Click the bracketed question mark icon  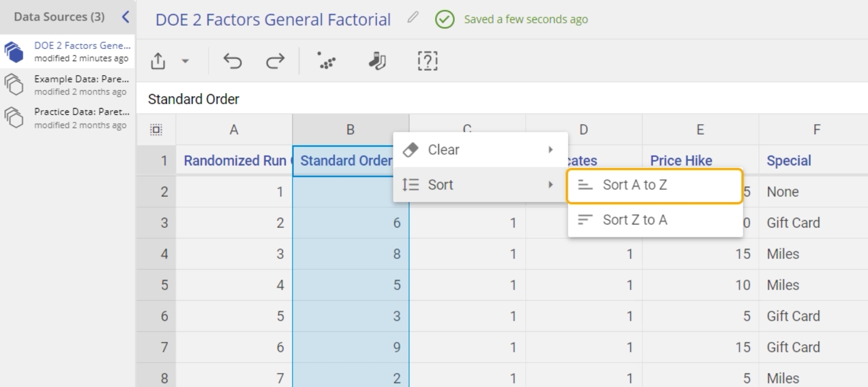[427, 61]
